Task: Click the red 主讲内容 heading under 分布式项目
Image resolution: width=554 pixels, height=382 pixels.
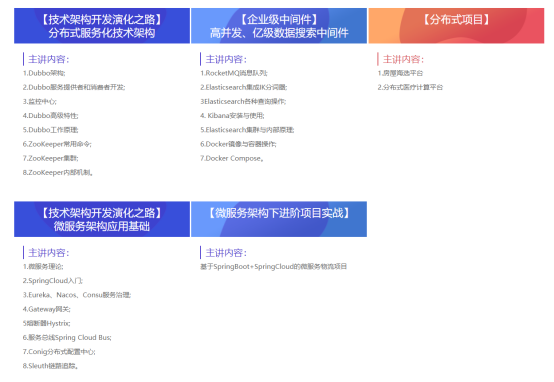Action: click(403, 59)
